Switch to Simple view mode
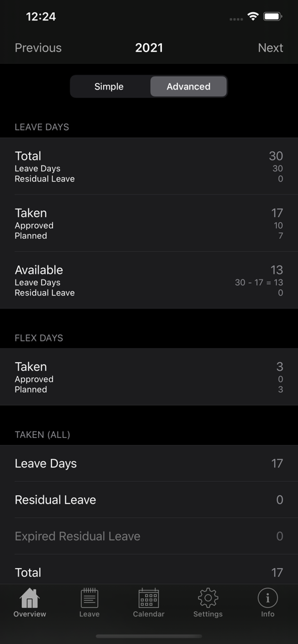298x644 pixels. pyautogui.click(x=109, y=86)
